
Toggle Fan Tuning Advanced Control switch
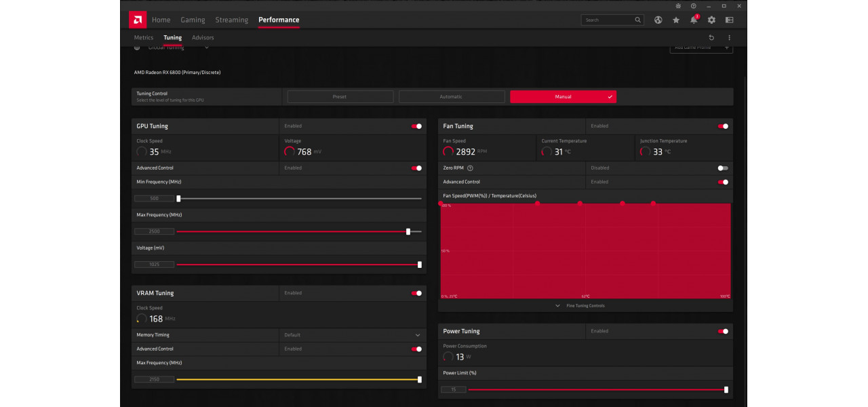coord(723,182)
